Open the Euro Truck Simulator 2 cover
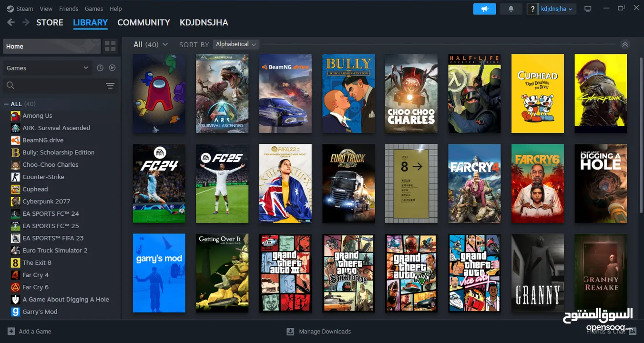 (x=348, y=183)
